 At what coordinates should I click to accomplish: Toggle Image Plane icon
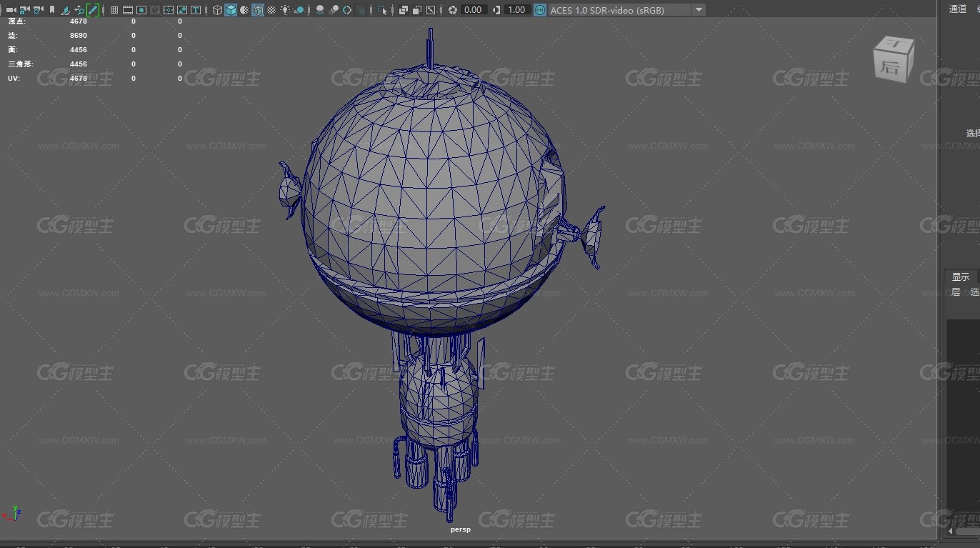click(65, 10)
